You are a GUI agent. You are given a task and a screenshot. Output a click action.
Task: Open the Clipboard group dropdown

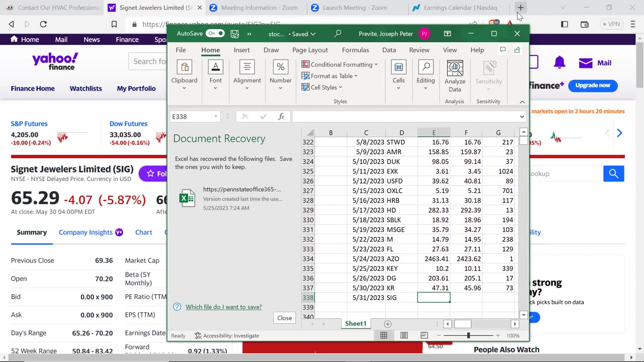pos(184,76)
